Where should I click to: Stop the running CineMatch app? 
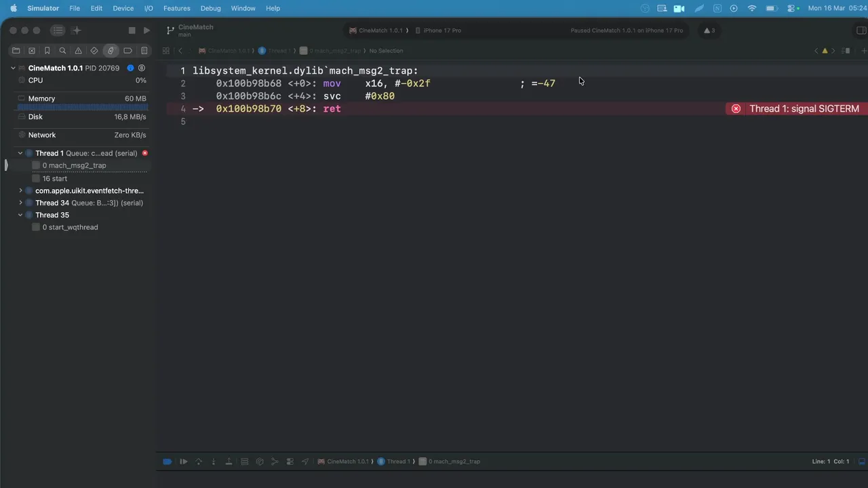click(x=132, y=30)
